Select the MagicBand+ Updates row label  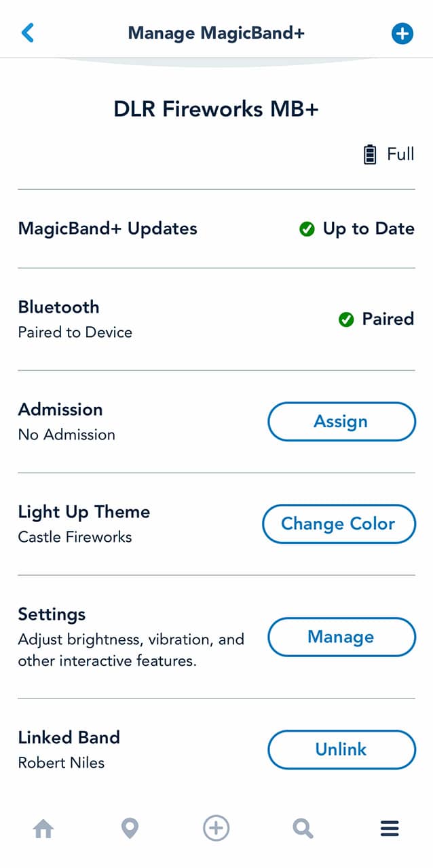click(108, 229)
